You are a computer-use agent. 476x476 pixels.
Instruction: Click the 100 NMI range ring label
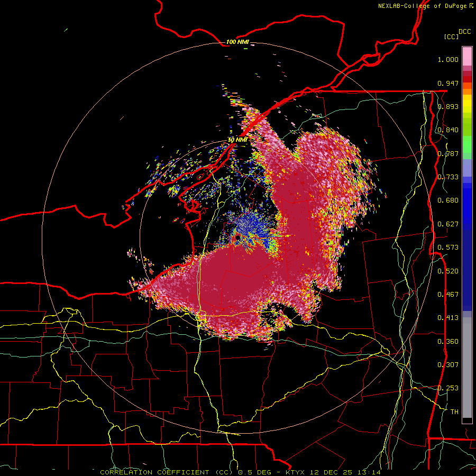click(x=237, y=42)
